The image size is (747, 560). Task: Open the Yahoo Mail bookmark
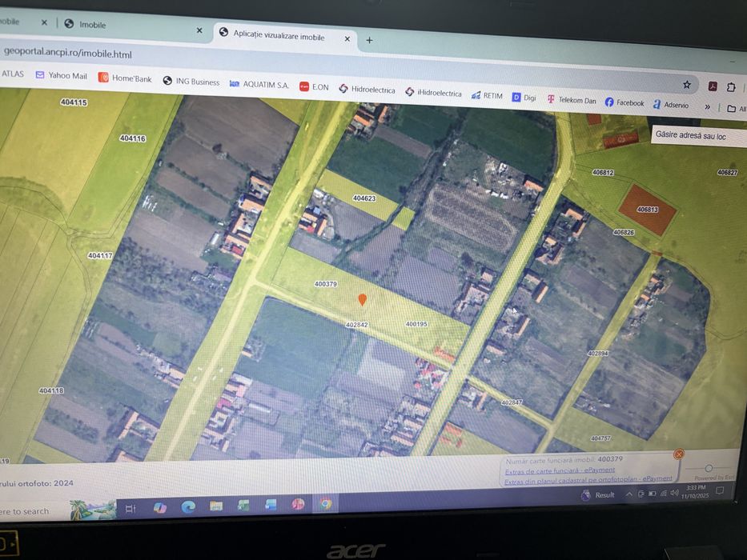[61, 75]
